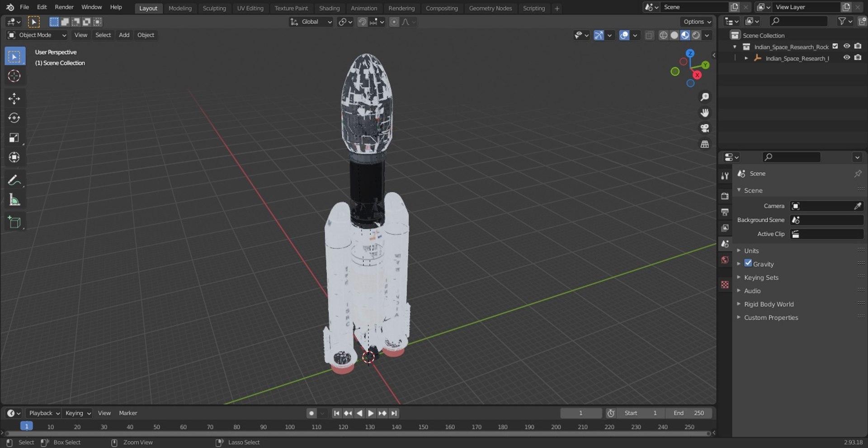Image resolution: width=868 pixels, height=448 pixels.
Task: Uncheck the Gravity checkbox
Action: click(x=748, y=263)
